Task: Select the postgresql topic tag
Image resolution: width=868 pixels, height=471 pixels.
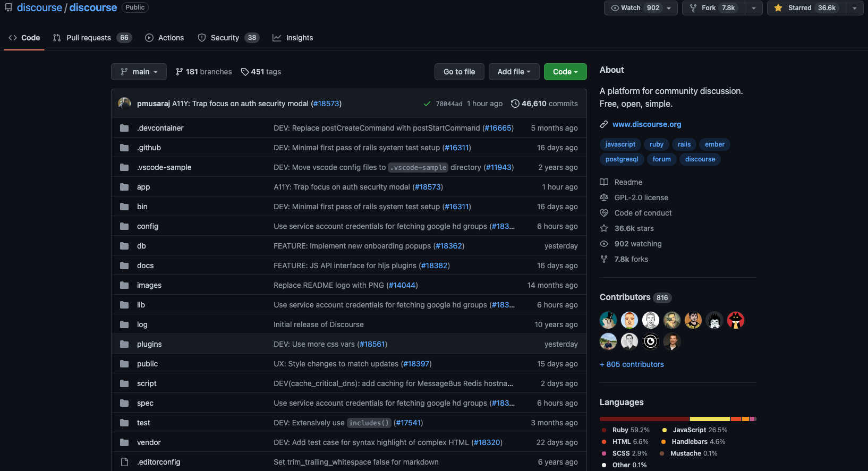Action: [622, 159]
